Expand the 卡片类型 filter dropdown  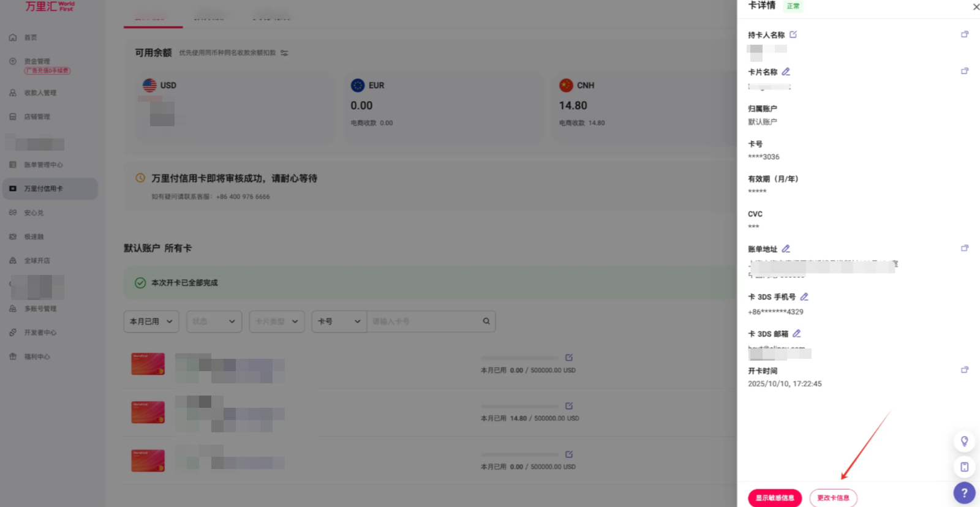pos(277,321)
